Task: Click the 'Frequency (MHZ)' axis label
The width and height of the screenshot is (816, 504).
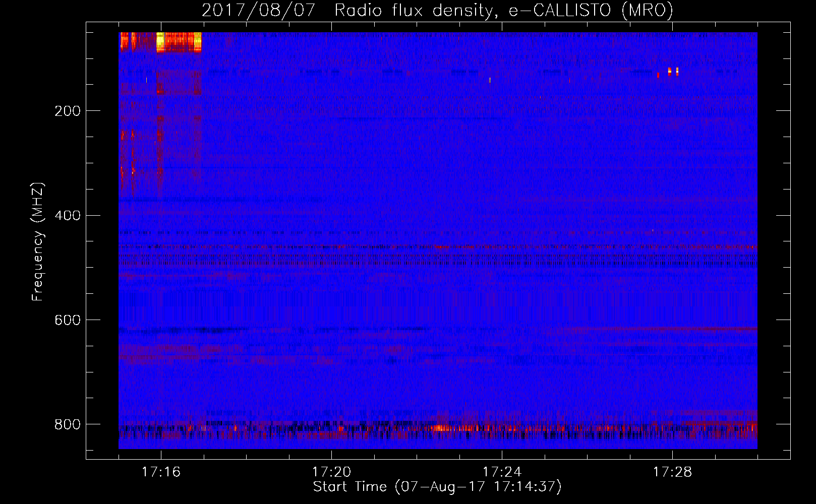Action: pos(37,242)
